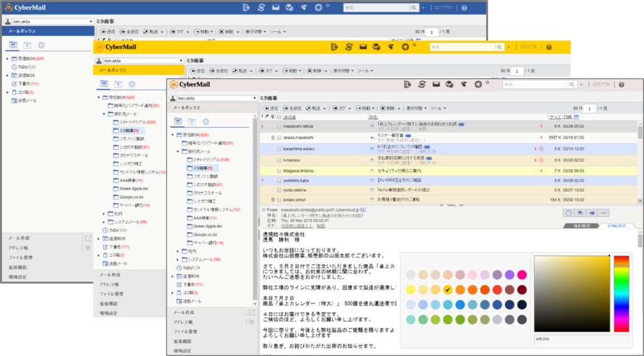
Task: Click calendar icon beside date column header
Action: pos(576,117)
